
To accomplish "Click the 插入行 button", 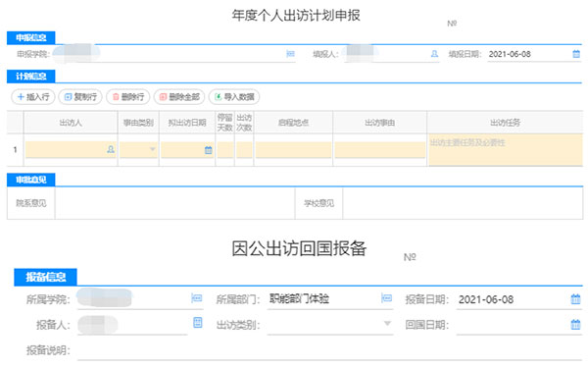I will pyautogui.click(x=33, y=97).
